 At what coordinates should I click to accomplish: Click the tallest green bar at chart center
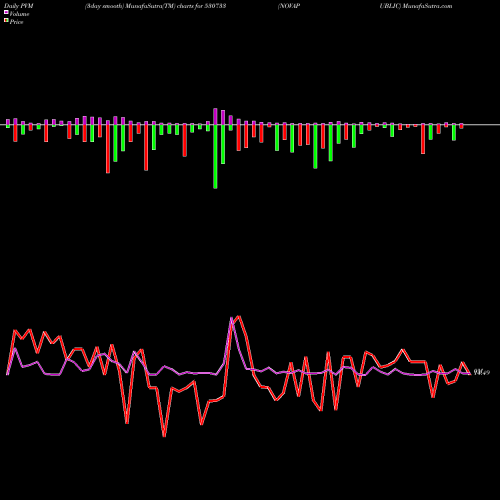tap(215, 157)
